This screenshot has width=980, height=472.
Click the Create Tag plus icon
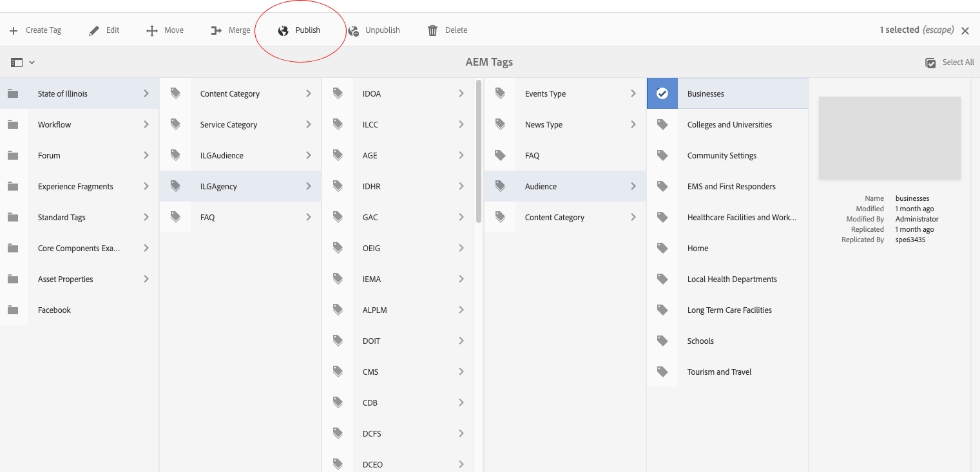pyautogui.click(x=14, y=30)
